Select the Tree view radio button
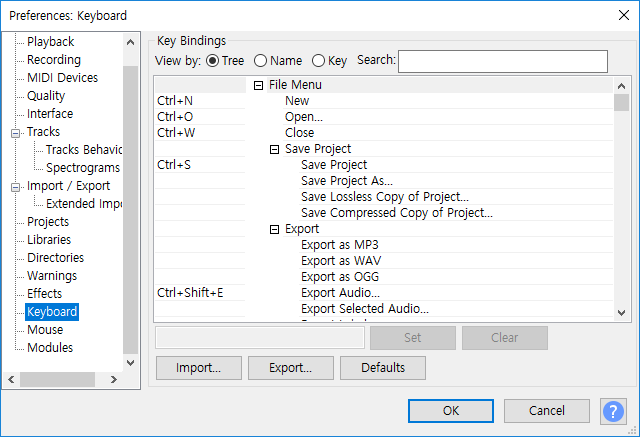 (212, 61)
